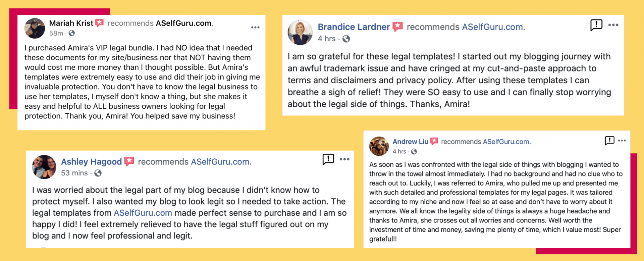Screen dimensions: 644x261
Task: Click star badge next to Brandice Lardner
Action: pyautogui.click(x=397, y=27)
